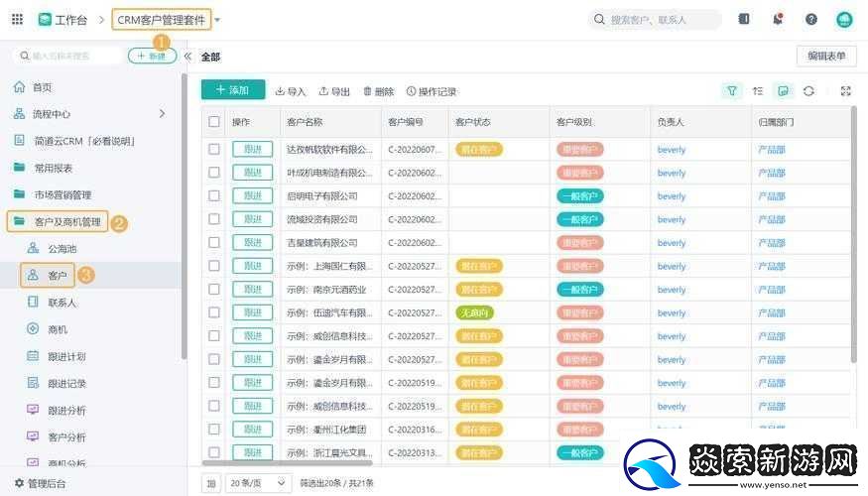Viewport: 868px width, 496px height.
Task: Check the 叶成机电制造有限公司 row checkbox
Action: pos(214,173)
